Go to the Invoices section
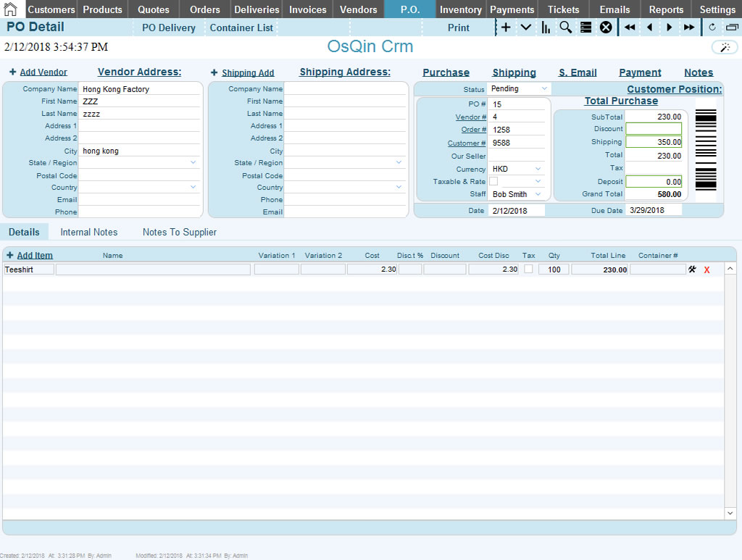 pyautogui.click(x=307, y=9)
